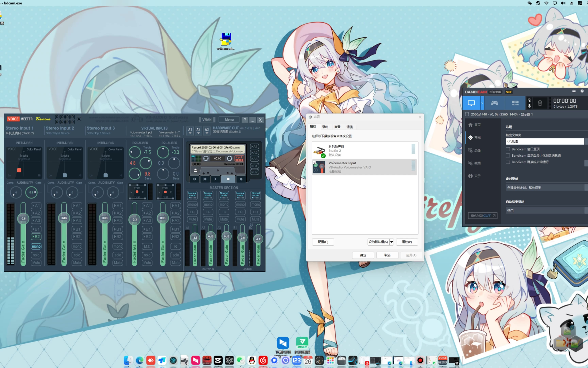The image size is (588, 368).
Task: Switch to 声音 tab in Sound dialog
Action: (x=337, y=127)
